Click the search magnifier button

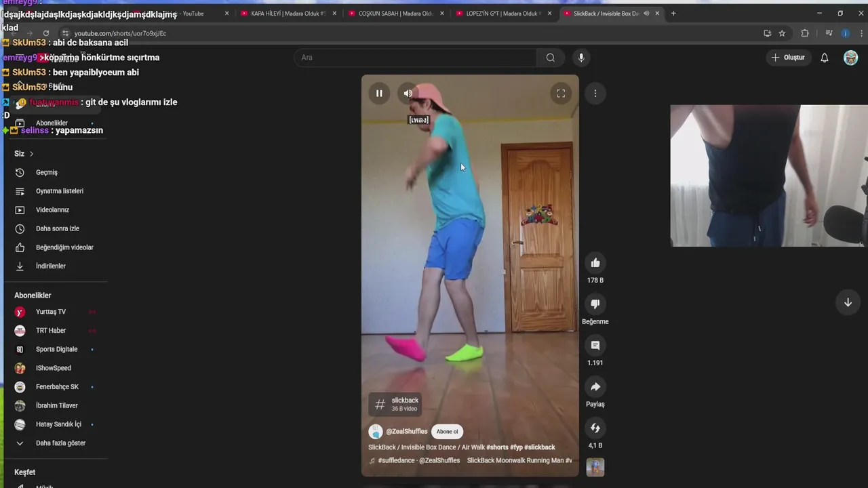[x=551, y=58]
